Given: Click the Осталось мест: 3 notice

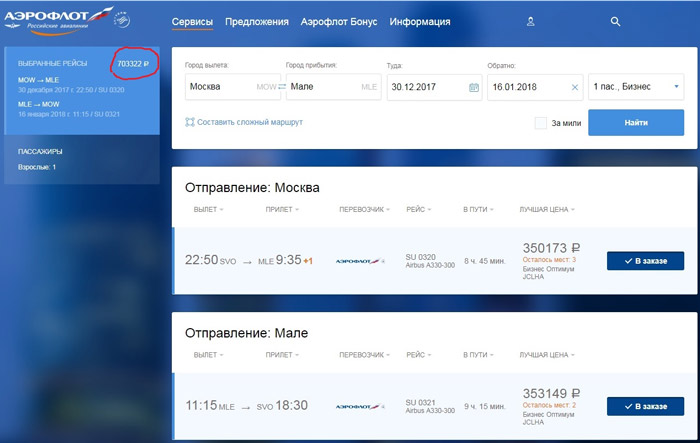Looking at the screenshot, I should pyautogui.click(x=549, y=259).
